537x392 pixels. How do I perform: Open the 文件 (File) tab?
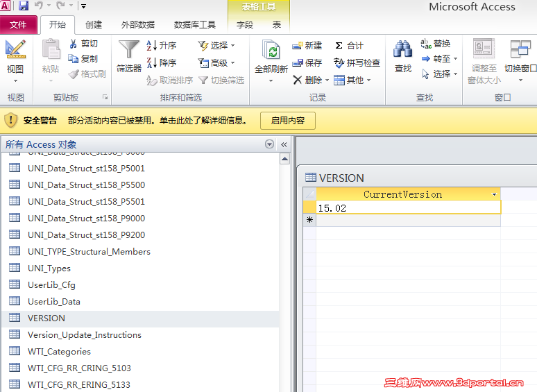[18, 25]
